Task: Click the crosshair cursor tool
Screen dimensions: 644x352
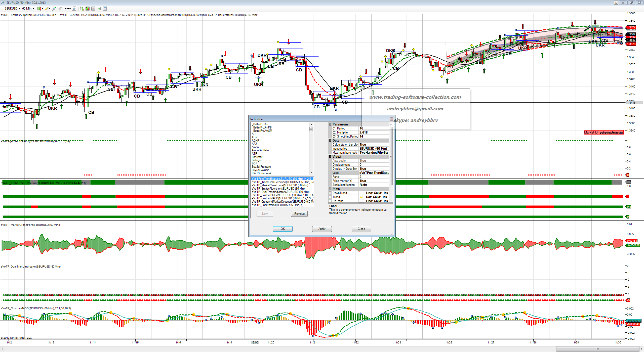Action: coord(67,9)
